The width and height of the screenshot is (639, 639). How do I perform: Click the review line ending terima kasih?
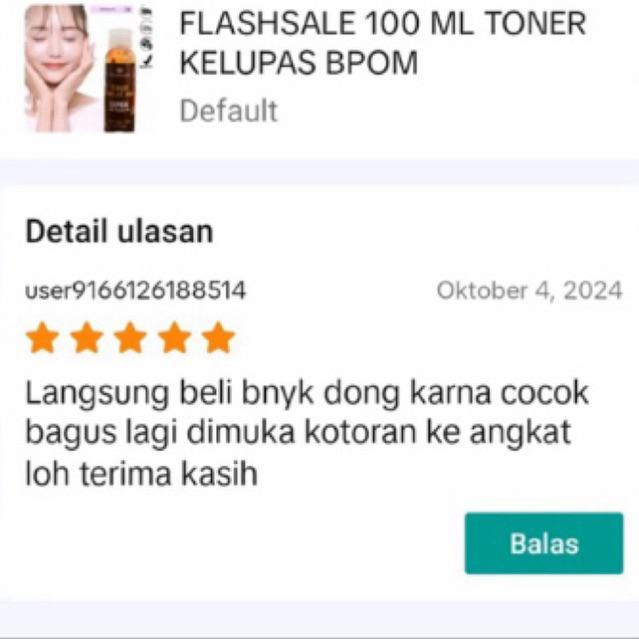[x=141, y=474]
